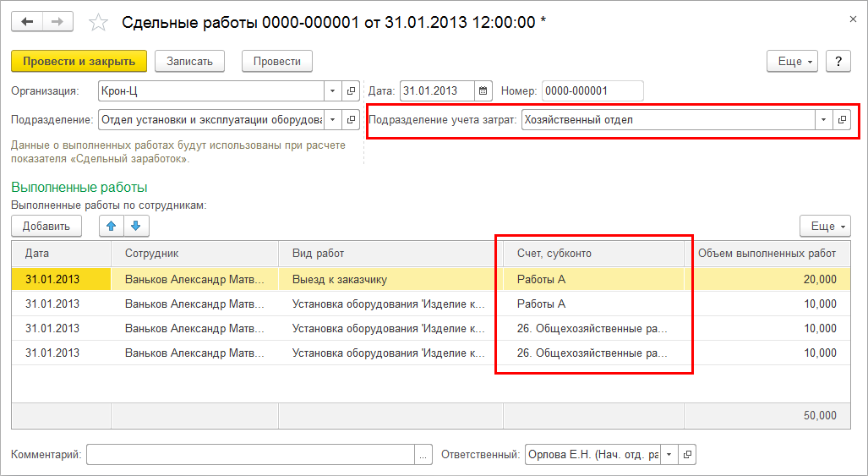Add a new row with Добавить
The height and width of the screenshot is (476, 868).
46,226
